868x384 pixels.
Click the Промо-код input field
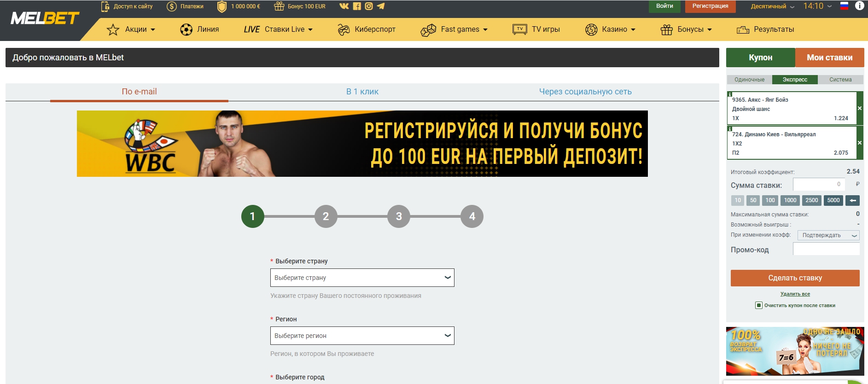point(826,249)
